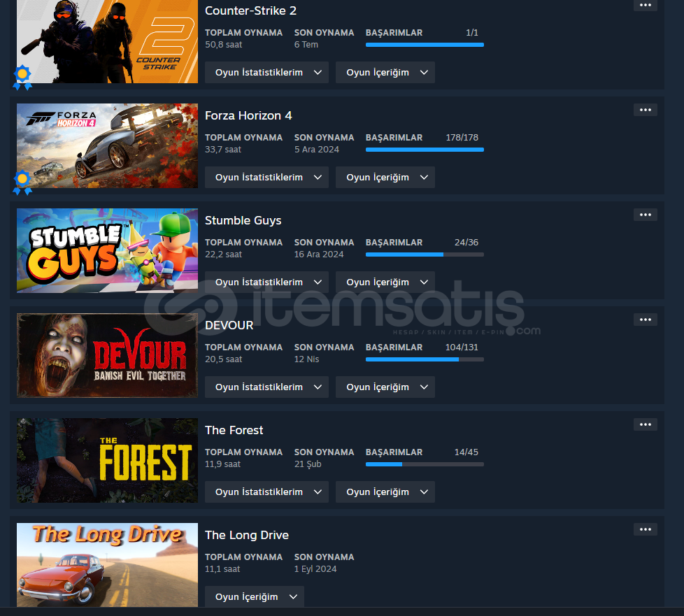
Task: Click The Forest cover thumbnail
Action: (107, 460)
